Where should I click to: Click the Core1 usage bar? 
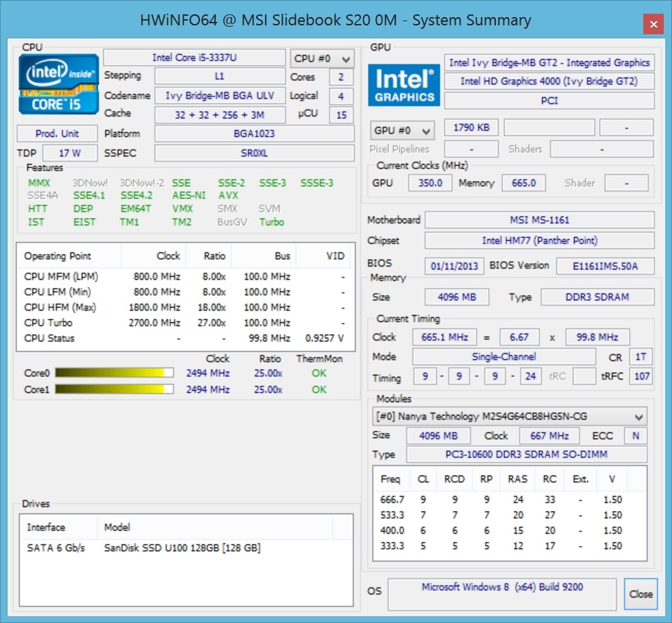114,389
